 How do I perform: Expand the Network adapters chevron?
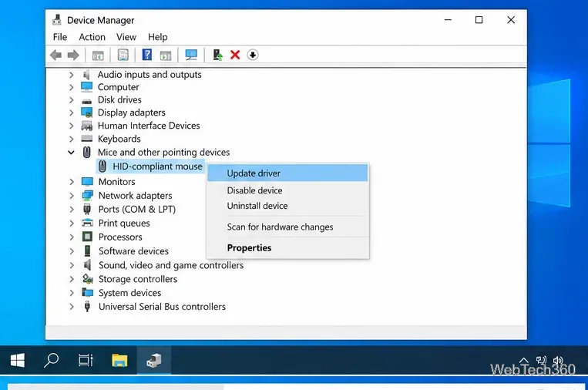click(x=72, y=196)
